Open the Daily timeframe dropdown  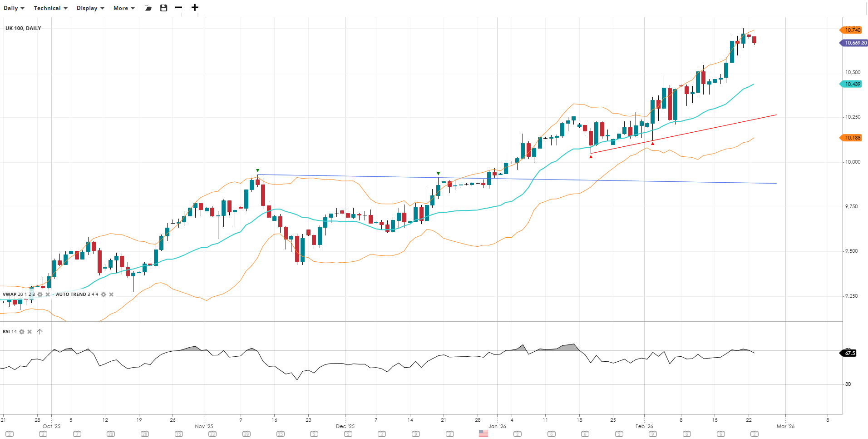pyautogui.click(x=14, y=8)
